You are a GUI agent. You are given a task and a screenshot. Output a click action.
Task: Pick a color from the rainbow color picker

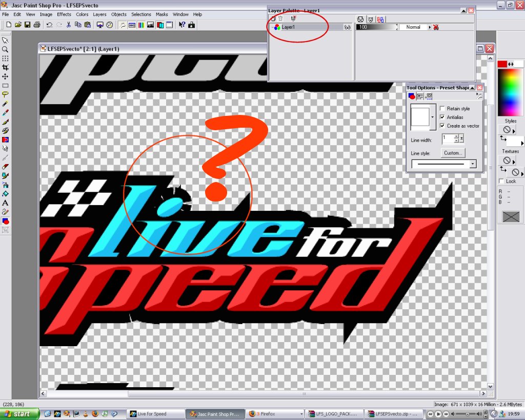[510, 93]
